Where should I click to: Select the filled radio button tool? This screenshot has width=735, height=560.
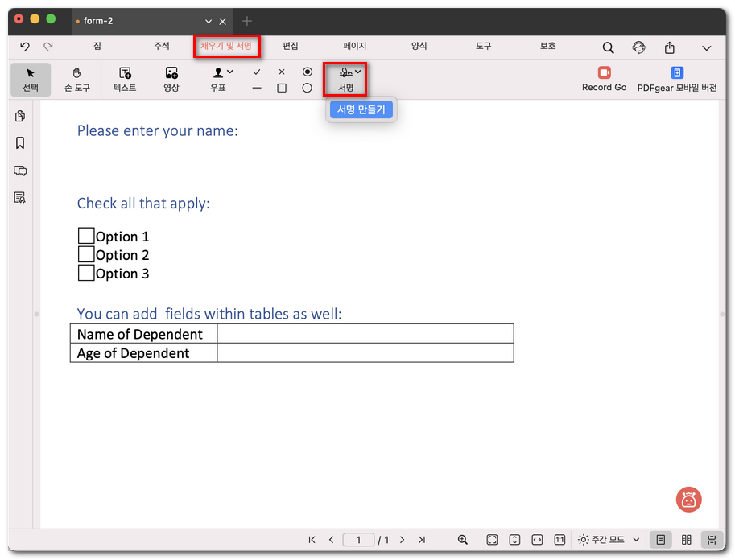307,72
